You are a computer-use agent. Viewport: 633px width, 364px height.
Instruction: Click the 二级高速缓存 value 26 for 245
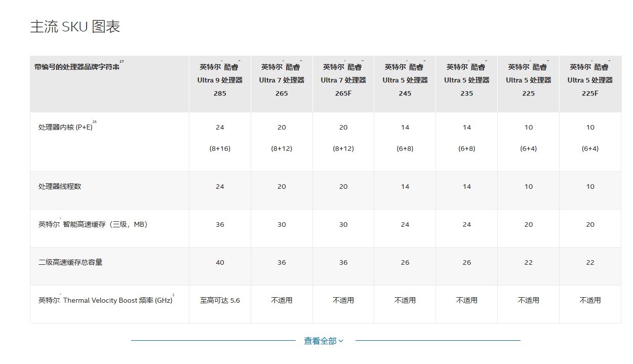coord(405,262)
